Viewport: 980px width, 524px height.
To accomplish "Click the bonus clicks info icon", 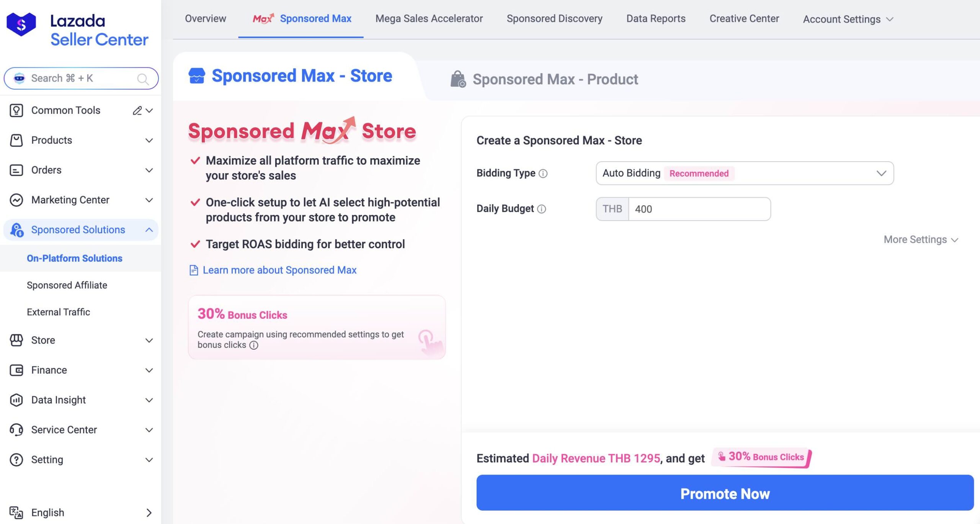I will tap(254, 345).
